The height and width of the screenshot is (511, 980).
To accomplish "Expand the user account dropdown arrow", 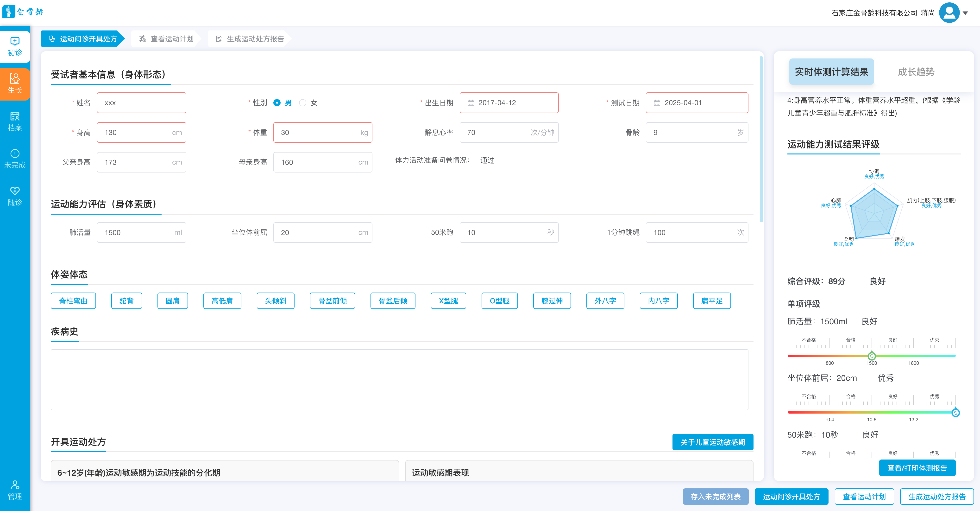I will [x=966, y=13].
